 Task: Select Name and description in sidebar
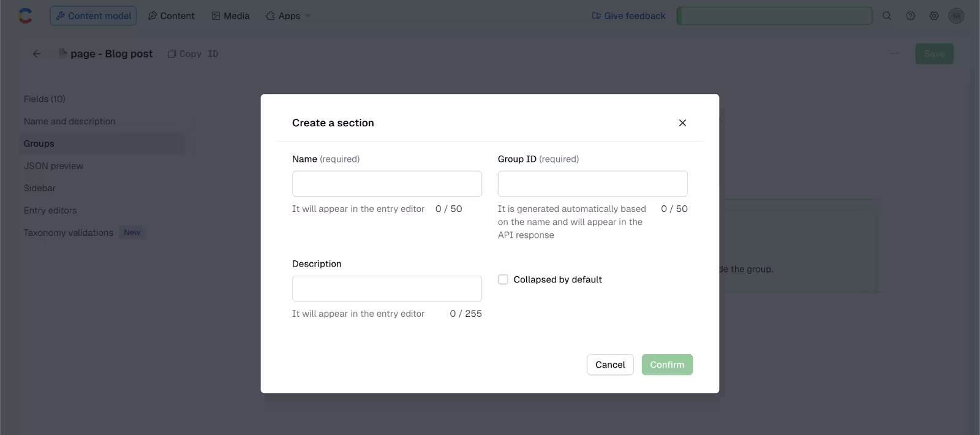[x=70, y=121]
